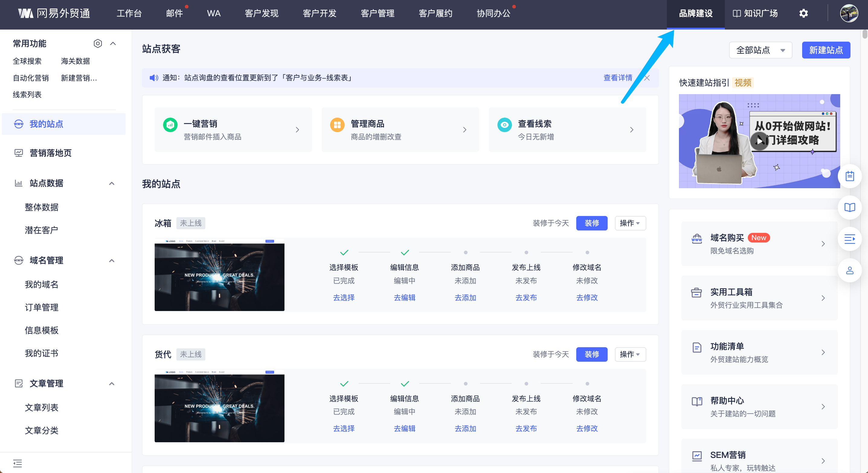Click the floating person icon on right edge

[850, 270]
